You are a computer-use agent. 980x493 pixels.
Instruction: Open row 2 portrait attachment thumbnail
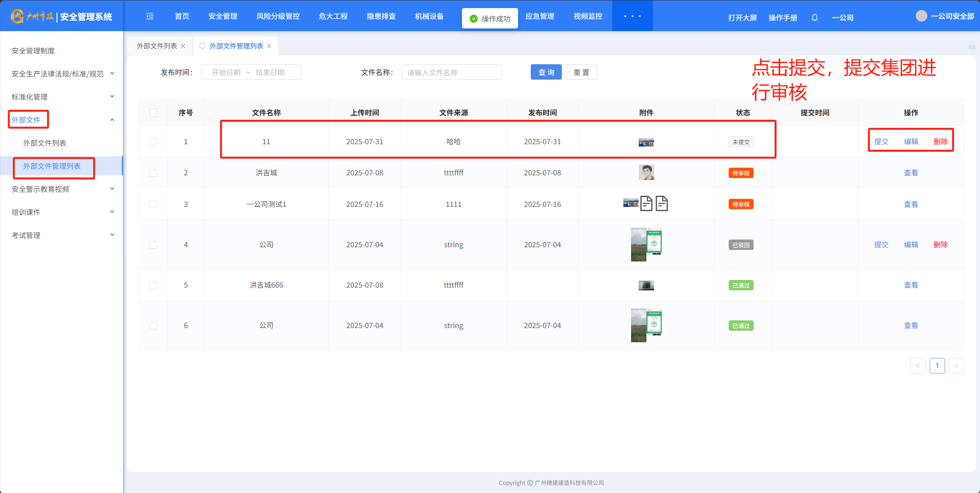point(646,173)
